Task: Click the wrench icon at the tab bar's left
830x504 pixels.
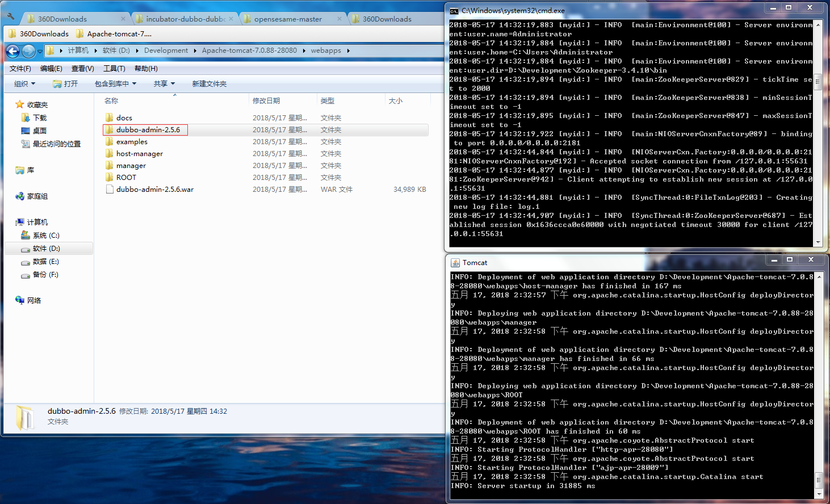Action: coord(11,16)
